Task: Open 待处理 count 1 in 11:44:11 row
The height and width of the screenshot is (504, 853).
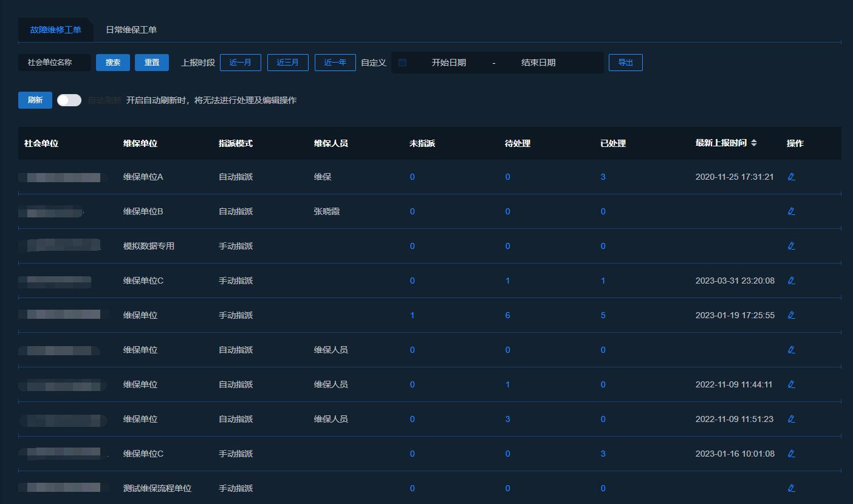Action: (507, 384)
